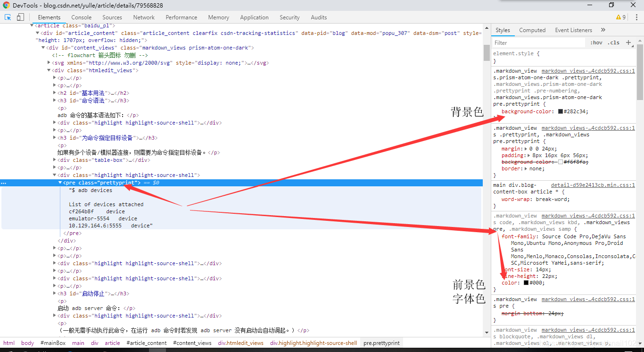Click the styles Filter input field
Image resolution: width=644 pixels, height=352 pixels.
[x=538, y=42]
